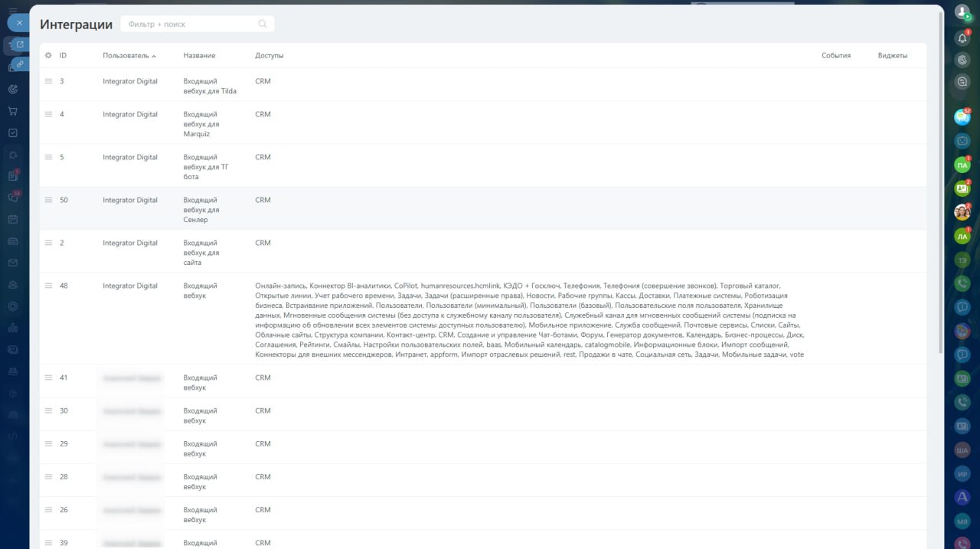The image size is (980, 549).
Task: Click the search magnifier icon
Action: [x=263, y=25]
